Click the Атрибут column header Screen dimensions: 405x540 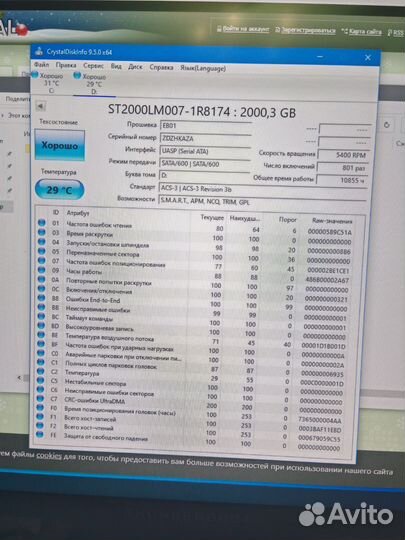coord(78,213)
